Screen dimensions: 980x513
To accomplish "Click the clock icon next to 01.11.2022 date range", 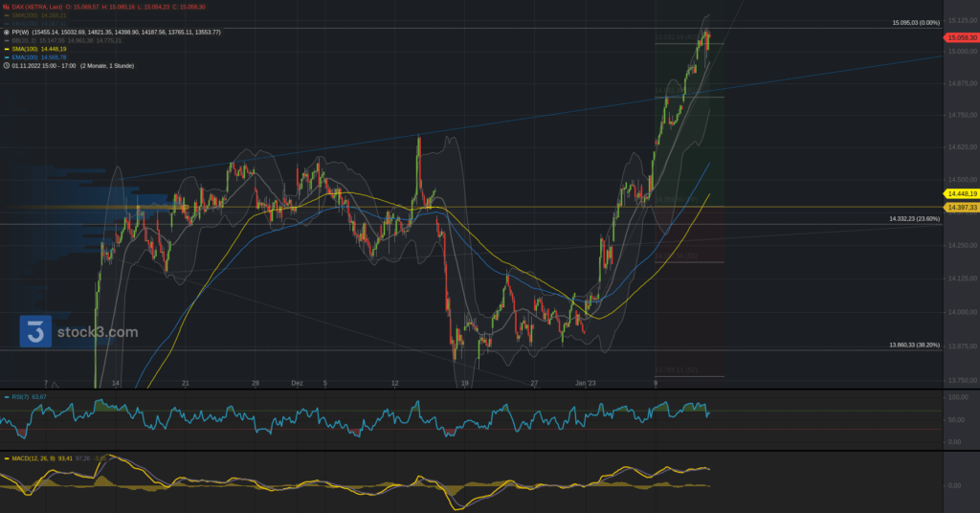I will [x=7, y=66].
